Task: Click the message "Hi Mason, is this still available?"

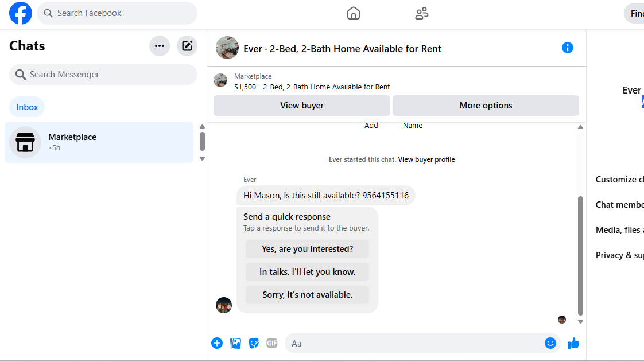Action: (325, 196)
